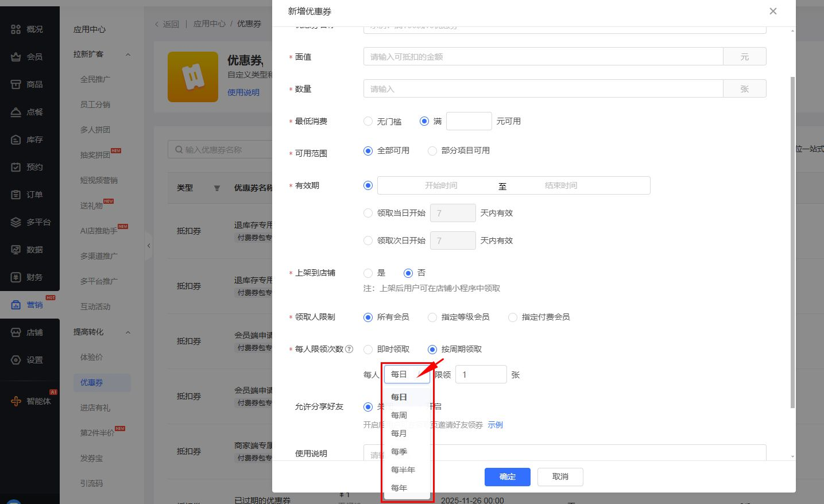Open the 智能体 AI agent section
Screen dimensions: 824x504
tap(30, 401)
